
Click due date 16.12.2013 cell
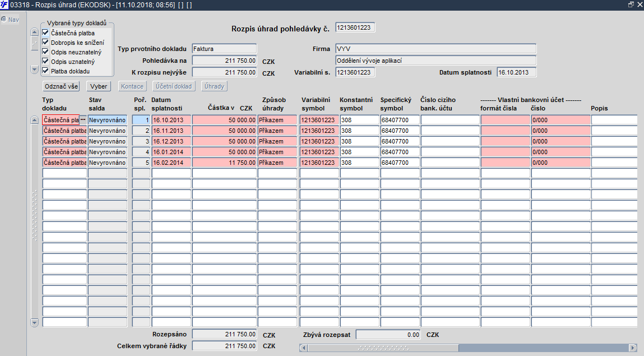pos(172,141)
